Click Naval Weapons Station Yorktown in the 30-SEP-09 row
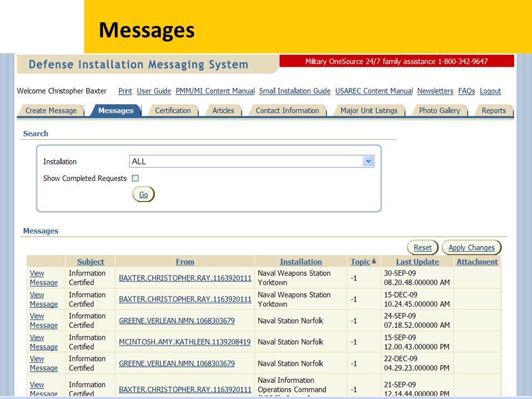Viewport: 532px width, 399px height. point(294,278)
